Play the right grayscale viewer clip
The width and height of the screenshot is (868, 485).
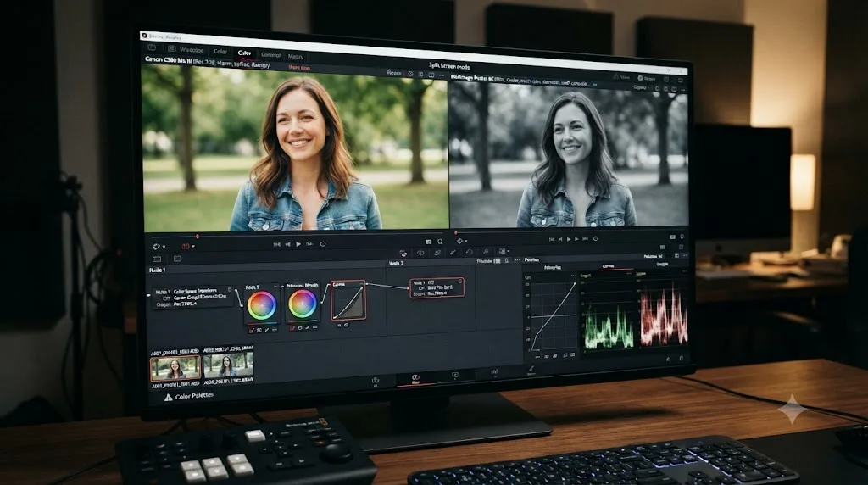click(x=569, y=239)
